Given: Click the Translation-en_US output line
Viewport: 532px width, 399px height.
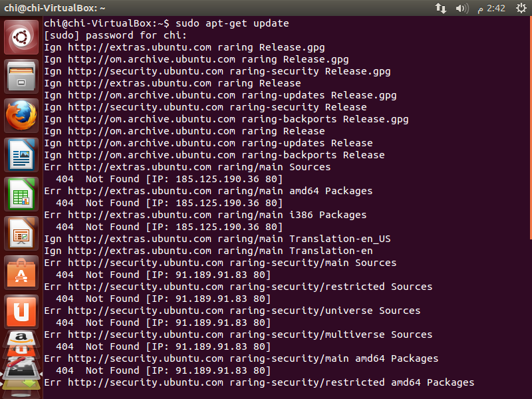Looking at the screenshot, I should (217, 239).
